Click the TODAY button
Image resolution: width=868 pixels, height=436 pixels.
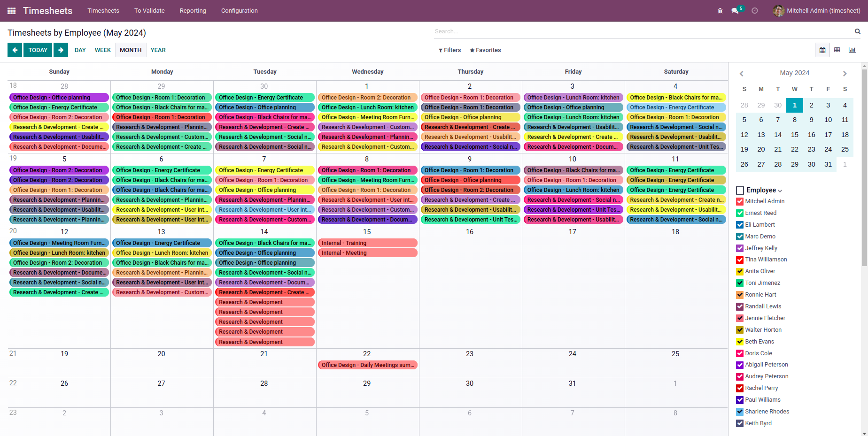point(38,50)
